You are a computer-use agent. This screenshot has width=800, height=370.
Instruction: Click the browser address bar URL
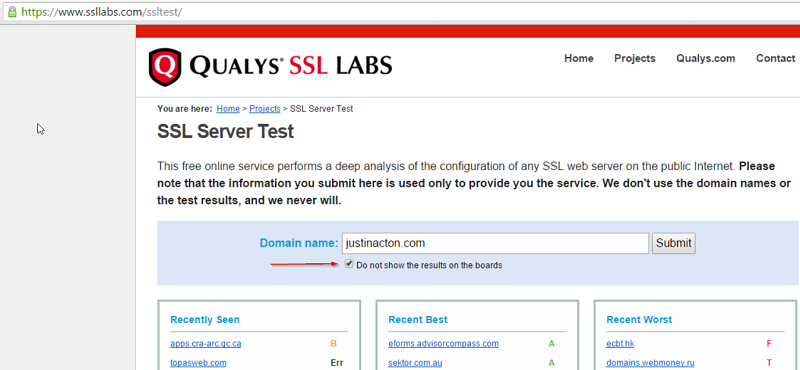click(x=102, y=12)
